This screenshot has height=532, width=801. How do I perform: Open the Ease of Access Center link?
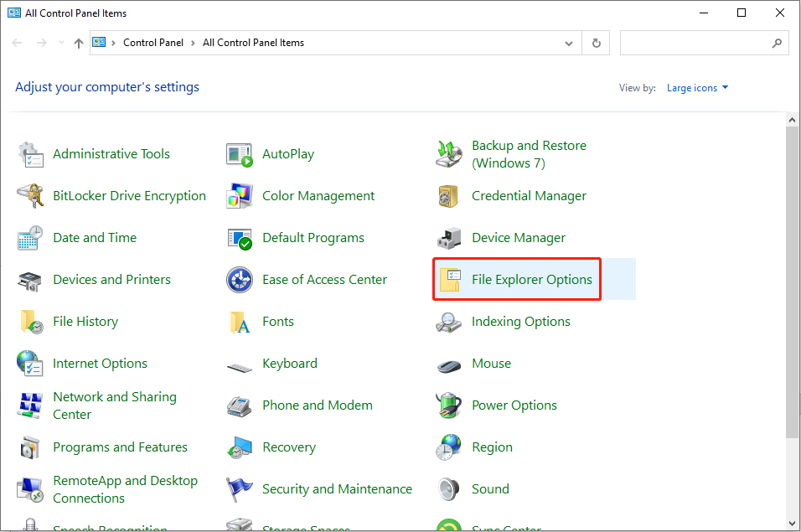[324, 280]
